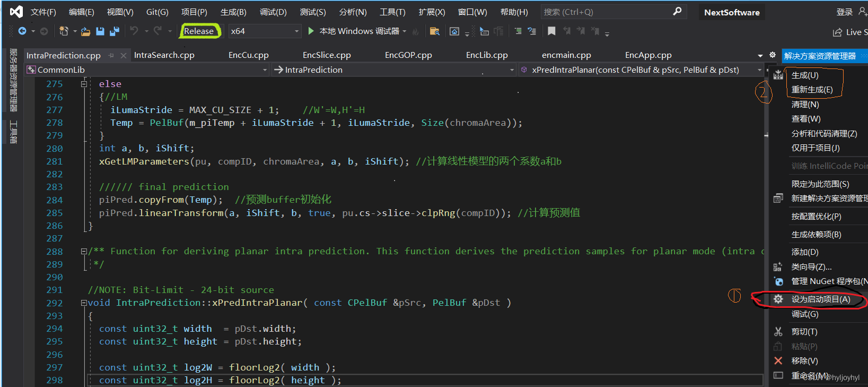868x387 pixels.
Task: Click the new project icon in toolbar
Action: tap(64, 31)
